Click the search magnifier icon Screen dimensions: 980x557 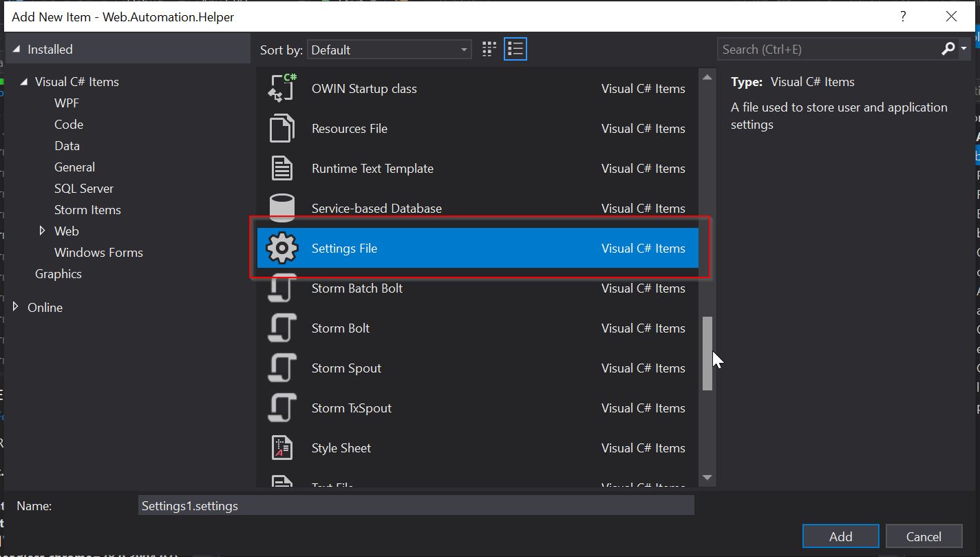click(948, 48)
